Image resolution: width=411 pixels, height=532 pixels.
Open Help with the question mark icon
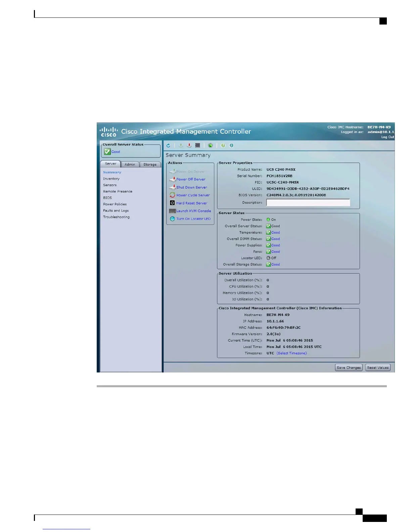223,145
